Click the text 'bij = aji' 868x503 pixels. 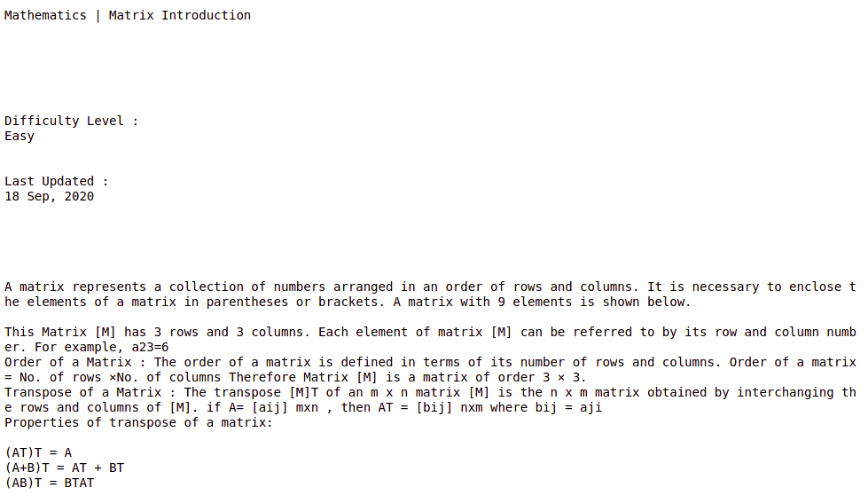click(568, 408)
